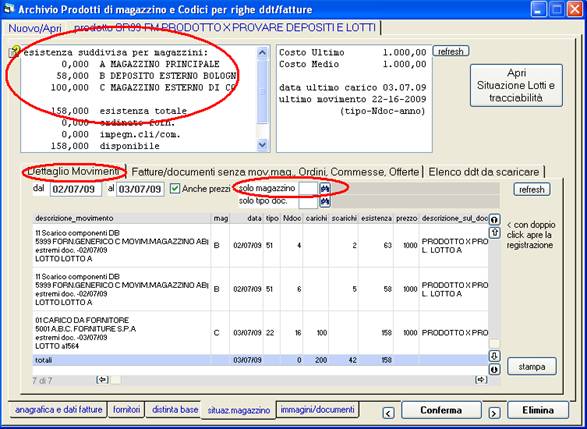
Task: Open the distinta base tab
Action: pyautogui.click(x=175, y=410)
